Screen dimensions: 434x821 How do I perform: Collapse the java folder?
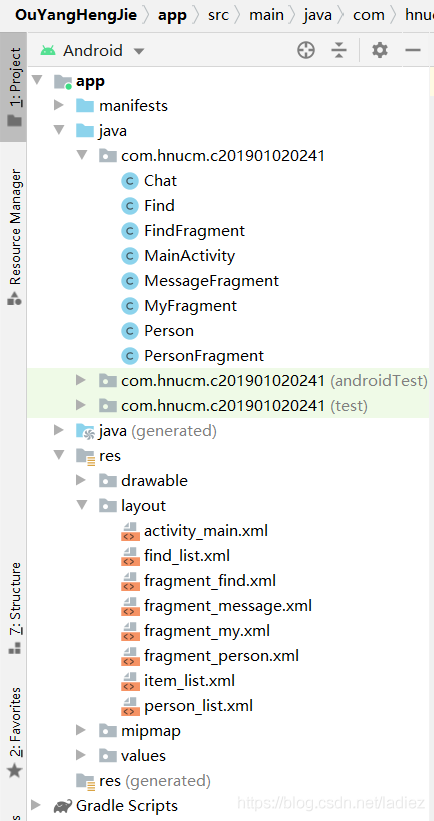tap(59, 130)
